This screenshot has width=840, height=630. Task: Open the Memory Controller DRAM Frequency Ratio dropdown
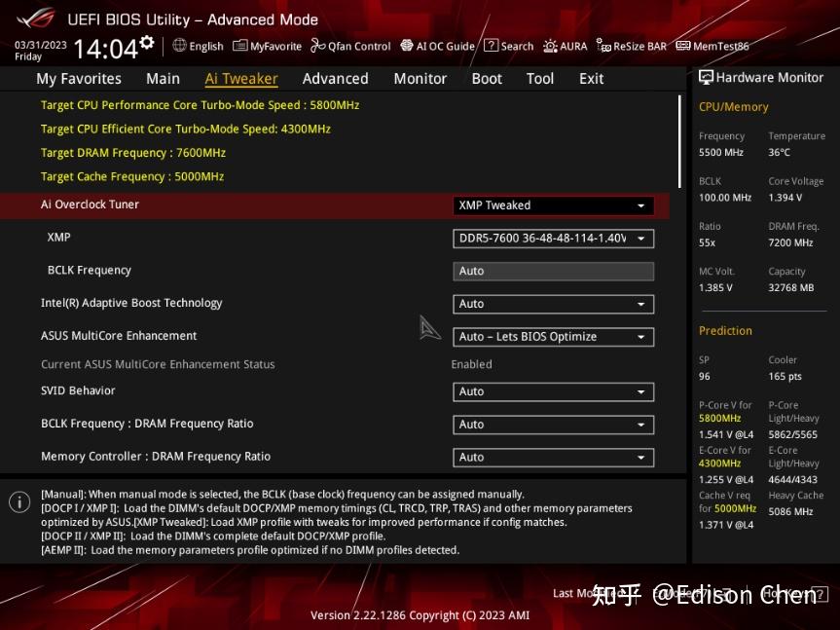[553, 457]
